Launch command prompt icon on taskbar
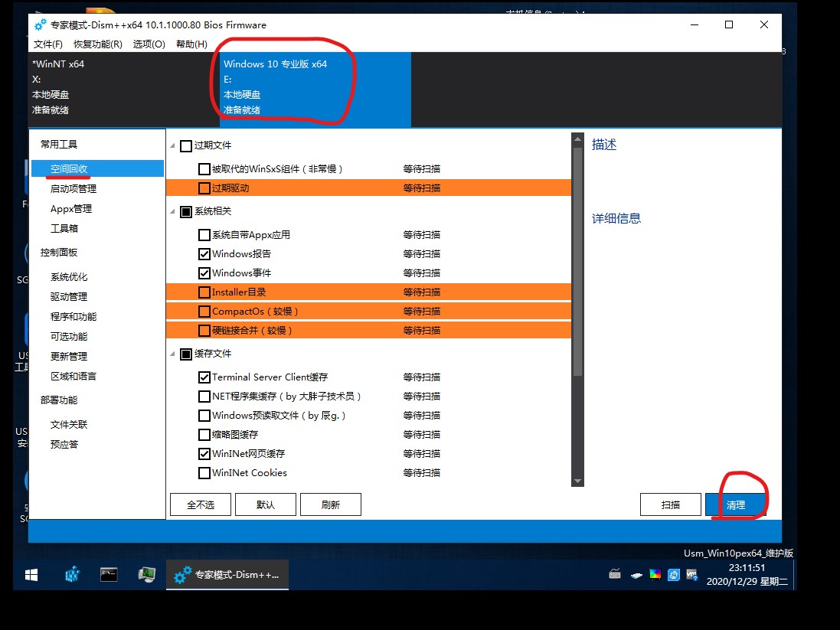This screenshot has width=840, height=630. coord(109,575)
